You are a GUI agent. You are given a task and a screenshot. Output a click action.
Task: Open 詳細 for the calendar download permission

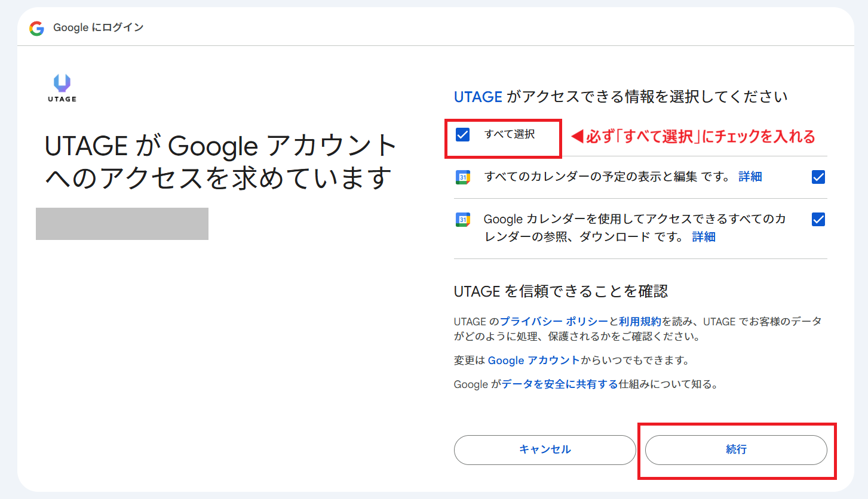704,237
